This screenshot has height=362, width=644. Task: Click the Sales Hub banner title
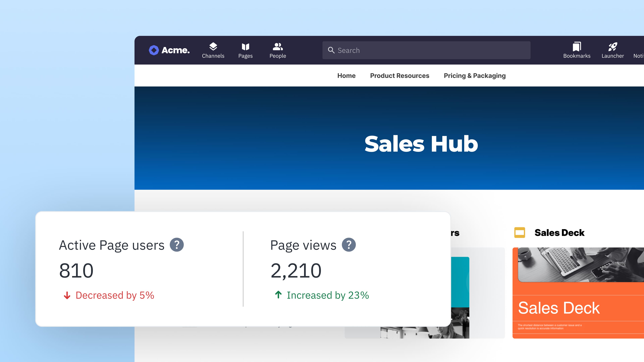click(421, 144)
